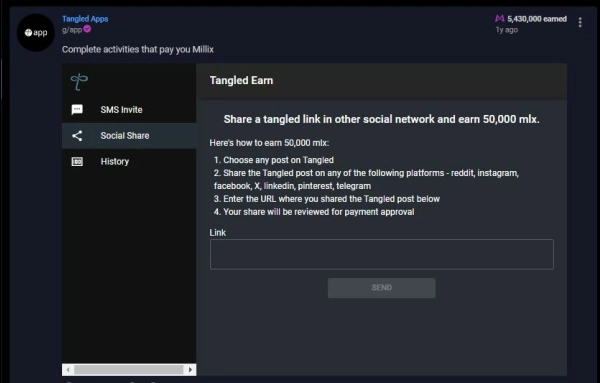Click the horizontal scrollbar thumb in the sidebar
The width and height of the screenshot is (600, 383).
click(x=129, y=370)
